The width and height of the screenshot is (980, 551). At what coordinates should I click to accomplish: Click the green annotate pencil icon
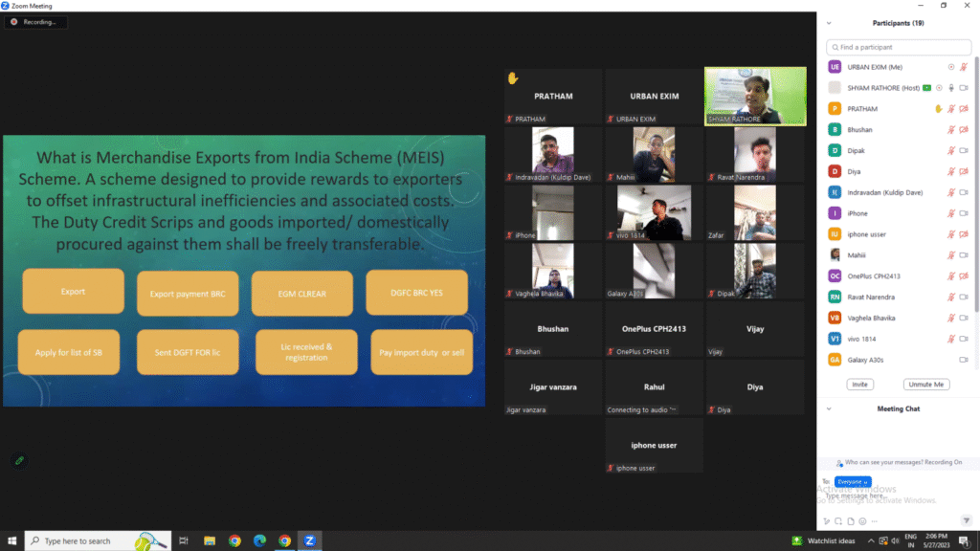[19, 460]
